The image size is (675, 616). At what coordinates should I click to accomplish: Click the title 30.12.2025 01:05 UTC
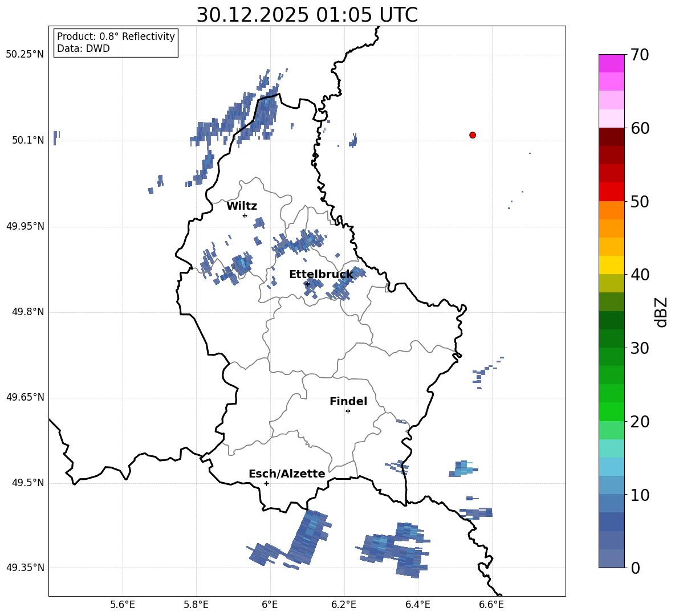[x=307, y=15]
